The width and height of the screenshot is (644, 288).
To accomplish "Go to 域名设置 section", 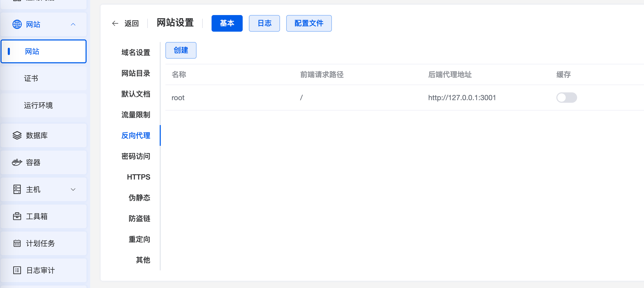I will pos(136,52).
